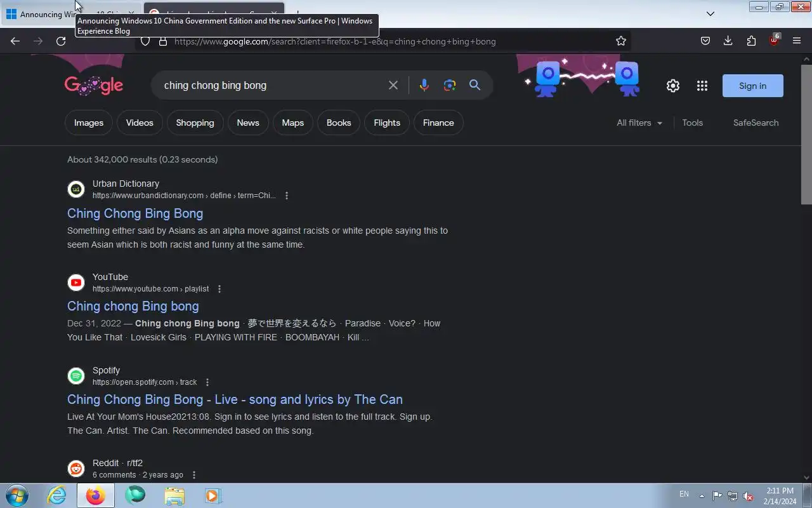Bookmark this page with the star
Screen dimensions: 812x508
pos(621,41)
